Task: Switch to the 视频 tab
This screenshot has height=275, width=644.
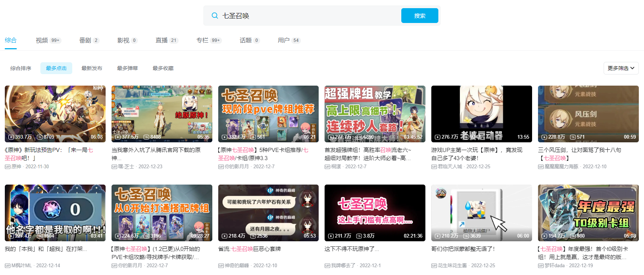Action: click(48, 40)
